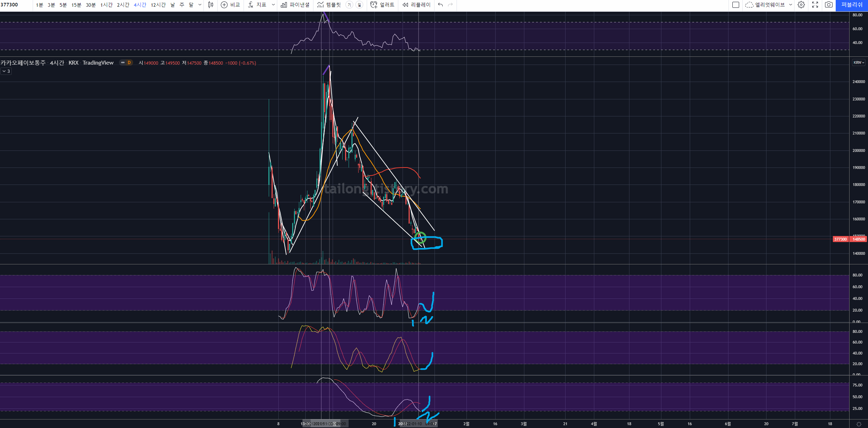Click the blue 퍼블리쉬 publish button
The width and height of the screenshot is (868, 428).
(x=852, y=5)
